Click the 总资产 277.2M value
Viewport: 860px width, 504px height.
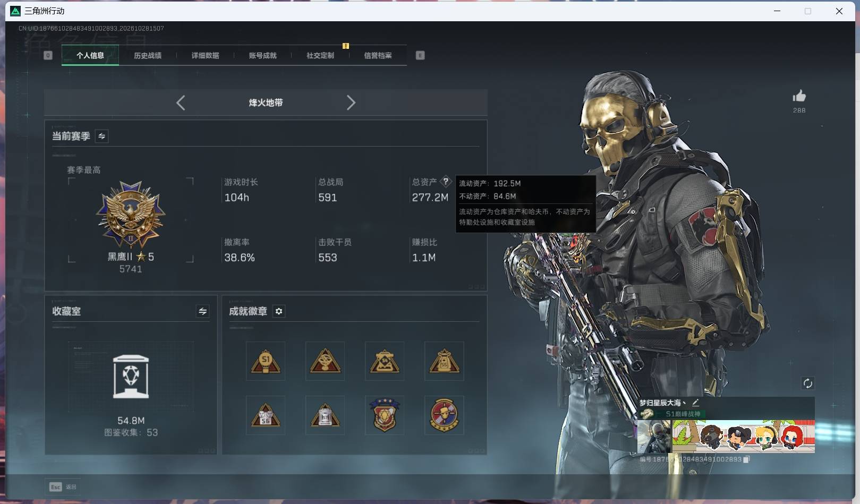pos(430,198)
